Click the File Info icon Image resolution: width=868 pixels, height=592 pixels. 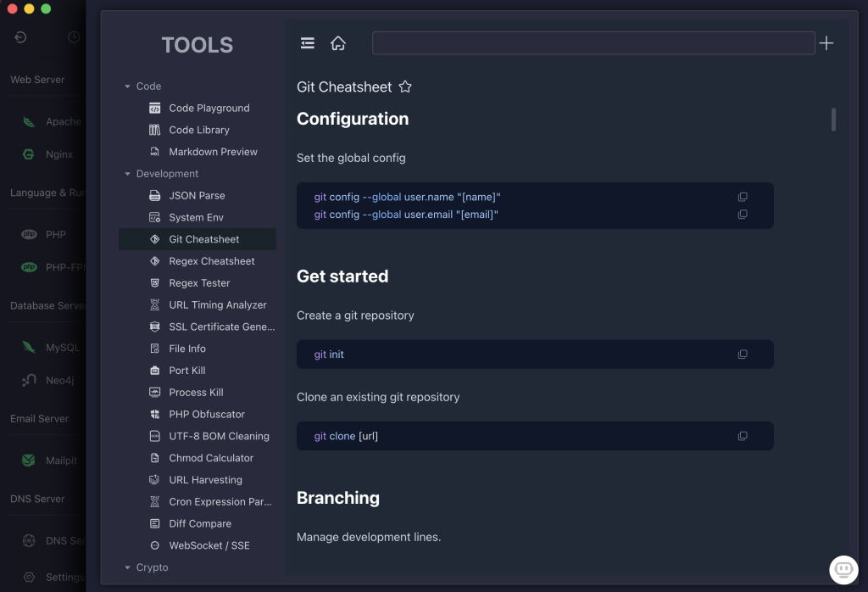click(x=155, y=349)
